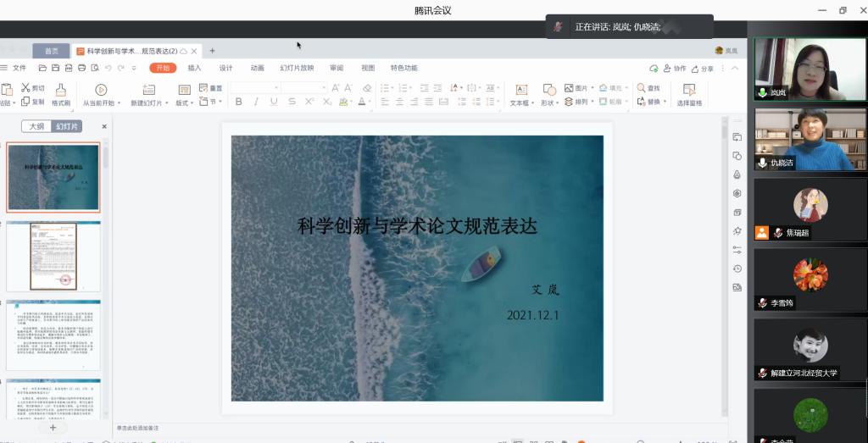Click the Print Preview icon
868x443 pixels.
point(95,68)
